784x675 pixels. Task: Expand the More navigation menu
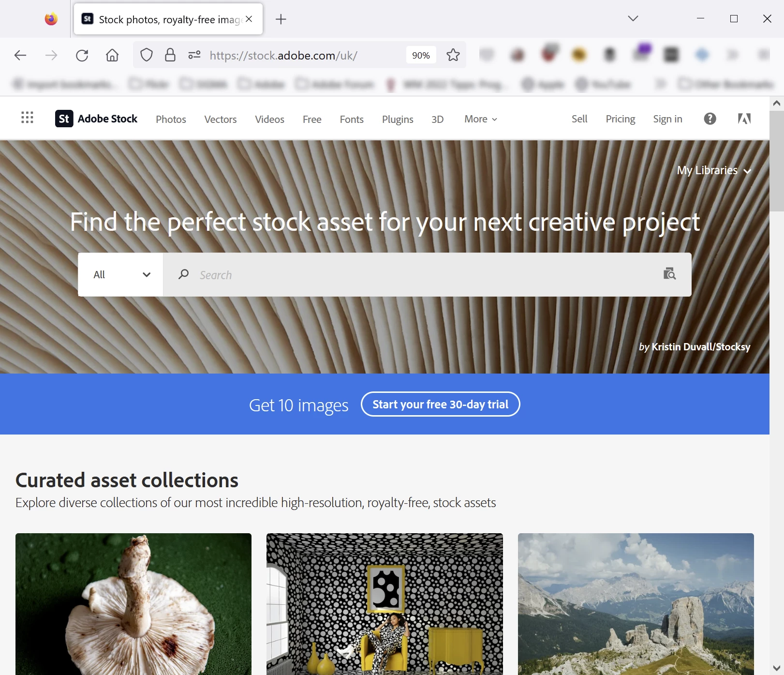481,119
